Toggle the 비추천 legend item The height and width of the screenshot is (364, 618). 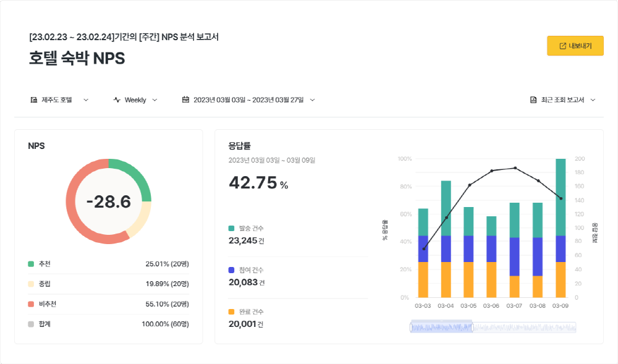pos(31,304)
